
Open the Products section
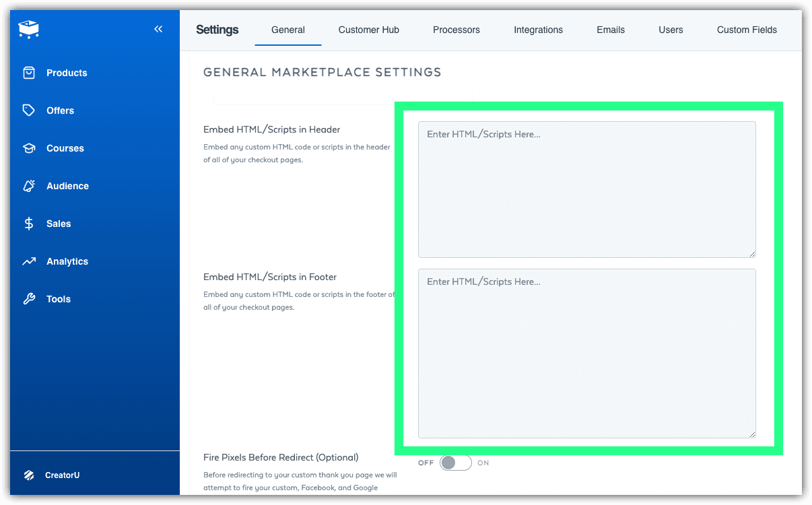[67, 73]
